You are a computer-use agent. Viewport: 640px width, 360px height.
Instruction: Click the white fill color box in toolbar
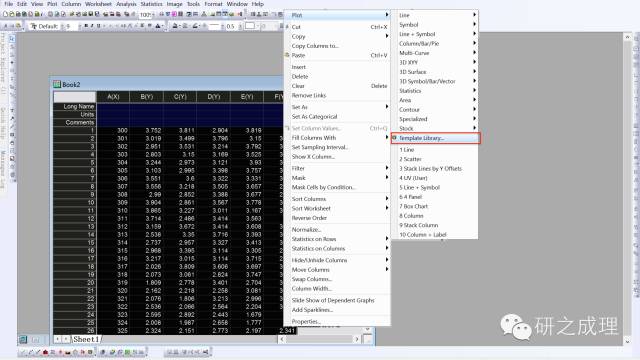(250, 26)
